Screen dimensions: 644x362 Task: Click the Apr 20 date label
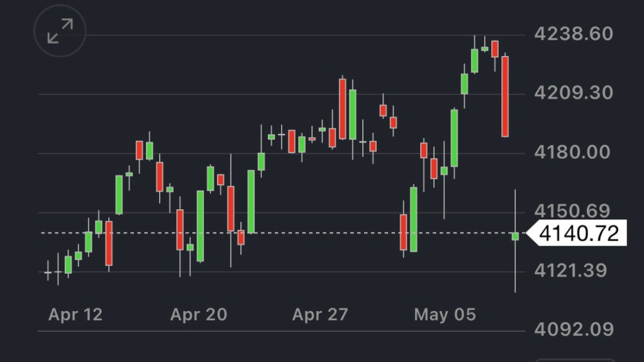click(x=198, y=314)
